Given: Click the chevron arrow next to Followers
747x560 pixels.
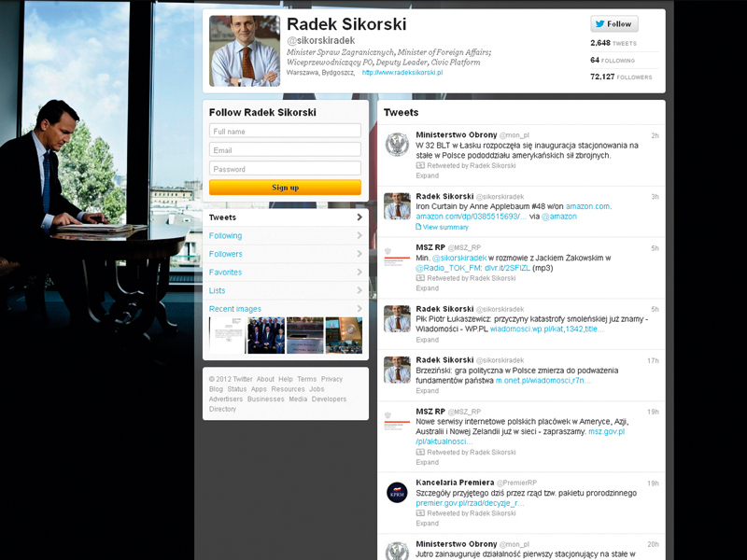Looking at the screenshot, I should [x=359, y=254].
